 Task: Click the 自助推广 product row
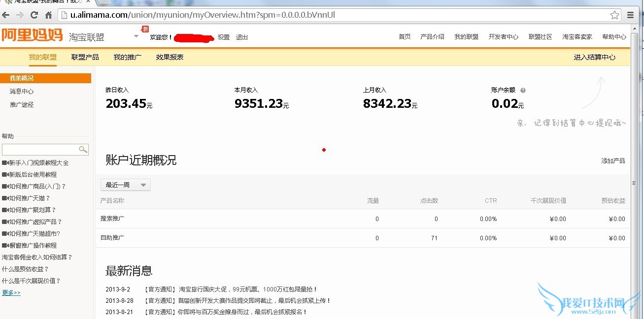click(x=363, y=238)
